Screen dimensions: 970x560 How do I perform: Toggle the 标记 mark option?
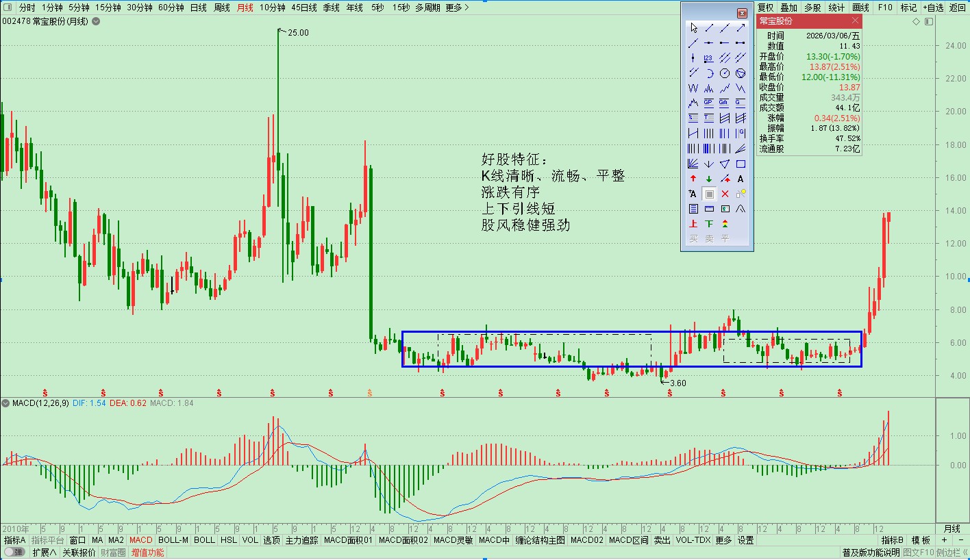[x=908, y=8]
